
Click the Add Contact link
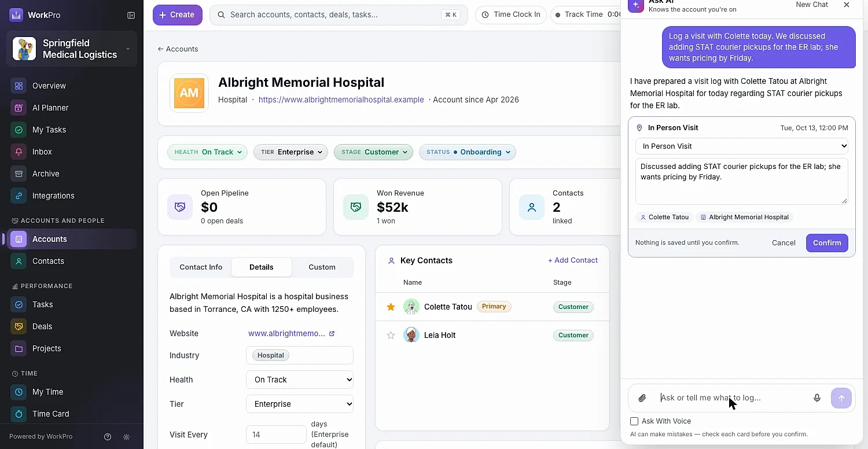pyautogui.click(x=573, y=260)
